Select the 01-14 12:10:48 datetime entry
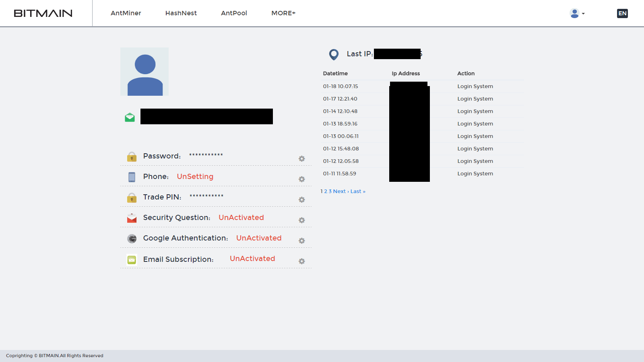The height and width of the screenshot is (362, 644). (x=340, y=111)
